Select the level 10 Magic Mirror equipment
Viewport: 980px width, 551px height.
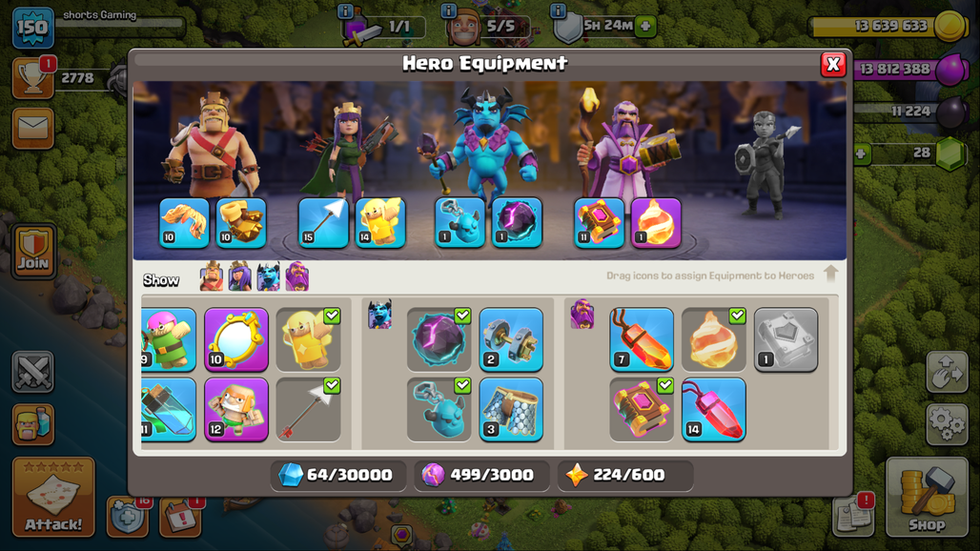(236, 339)
